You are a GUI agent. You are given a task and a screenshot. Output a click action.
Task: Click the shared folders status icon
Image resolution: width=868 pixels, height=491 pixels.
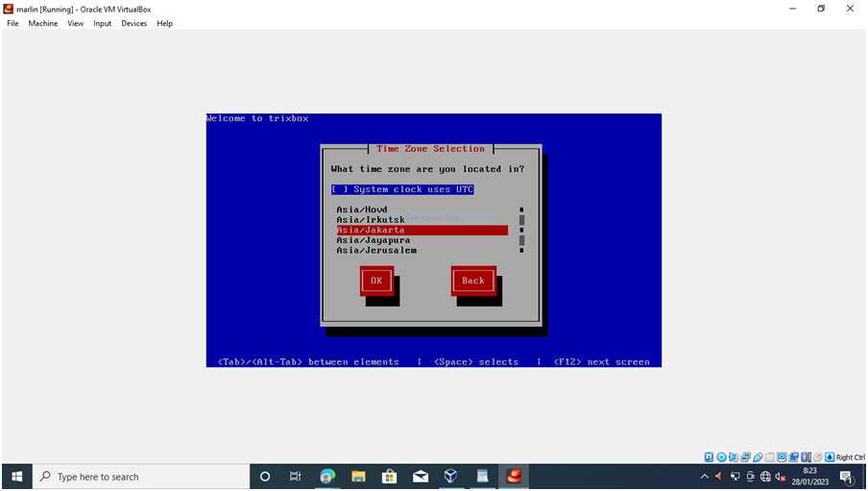pyautogui.click(x=770, y=457)
